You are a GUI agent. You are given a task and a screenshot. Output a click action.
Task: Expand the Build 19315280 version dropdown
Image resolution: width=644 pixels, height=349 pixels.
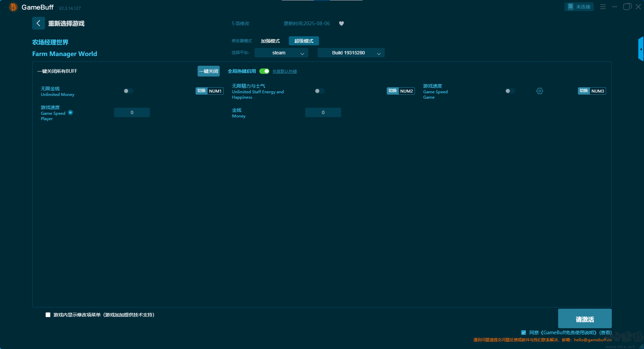[x=351, y=53]
